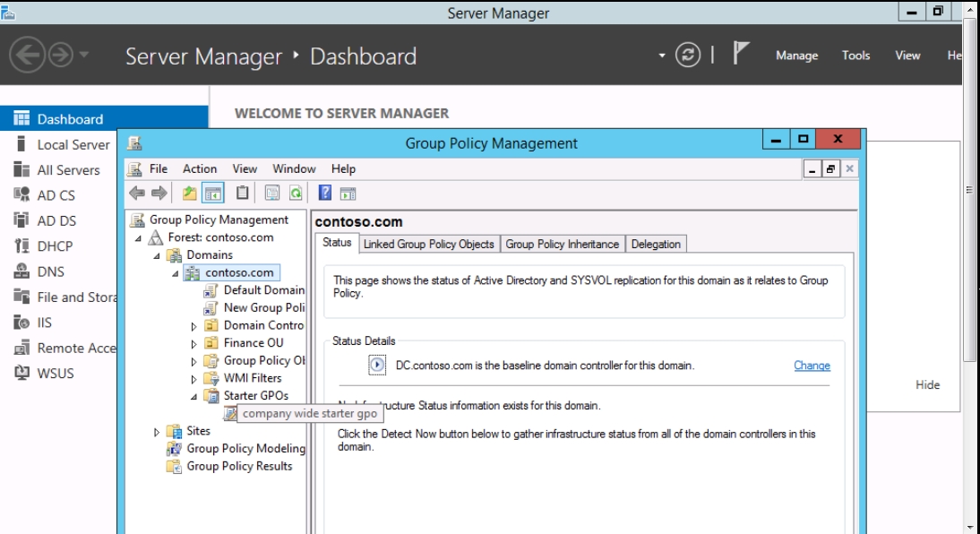
Task: Click the baseline domain controller round arrow icon
Action: tap(377, 365)
